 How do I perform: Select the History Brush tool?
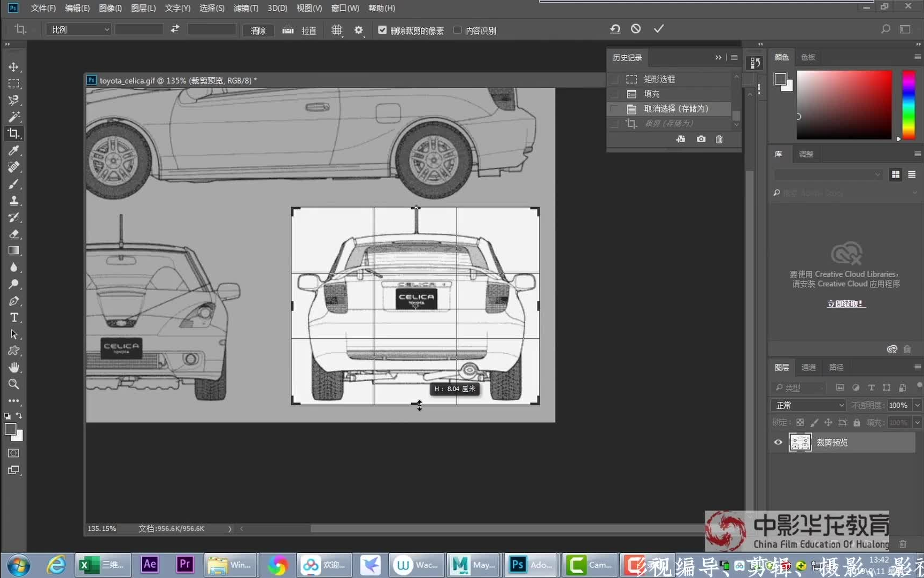[x=14, y=217]
